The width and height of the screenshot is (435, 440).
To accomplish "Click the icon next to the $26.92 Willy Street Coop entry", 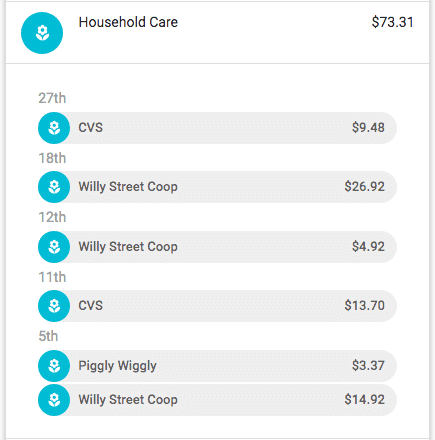I will pos(54,187).
